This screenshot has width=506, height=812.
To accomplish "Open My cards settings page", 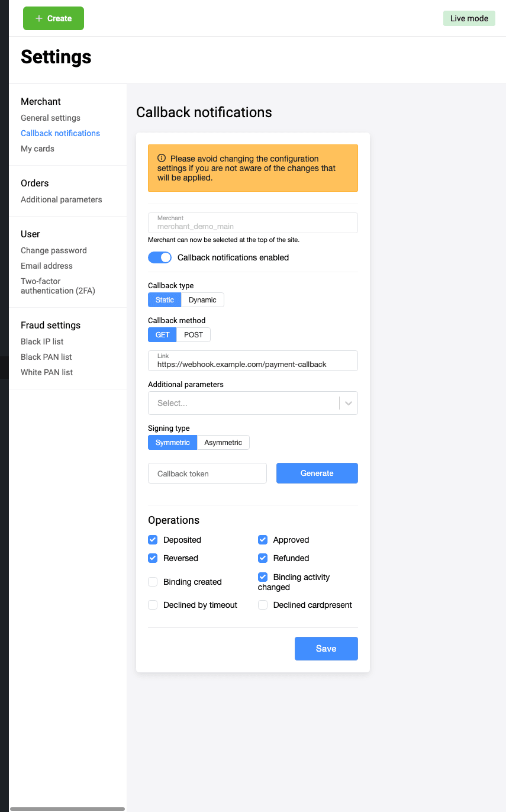I will click(37, 149).
